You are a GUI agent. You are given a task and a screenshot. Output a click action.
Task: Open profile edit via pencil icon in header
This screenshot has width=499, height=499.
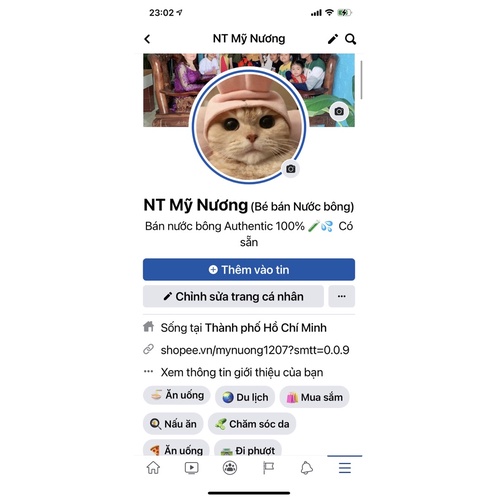(x=332, y=39)
